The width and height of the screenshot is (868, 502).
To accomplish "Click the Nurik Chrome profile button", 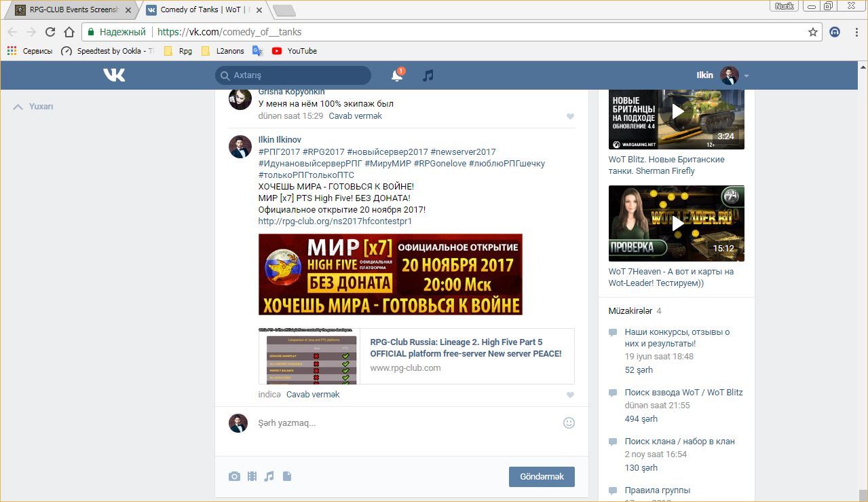I will [785, 6].
